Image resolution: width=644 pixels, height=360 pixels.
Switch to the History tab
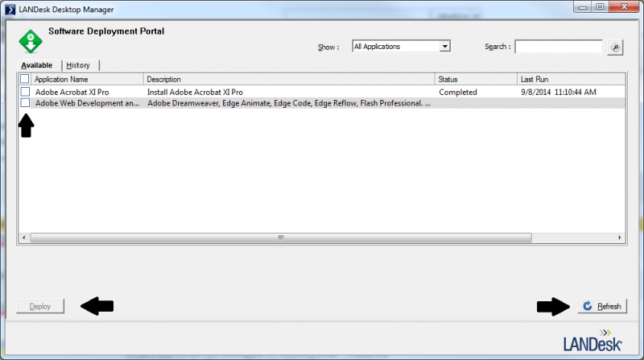point(78,65)
